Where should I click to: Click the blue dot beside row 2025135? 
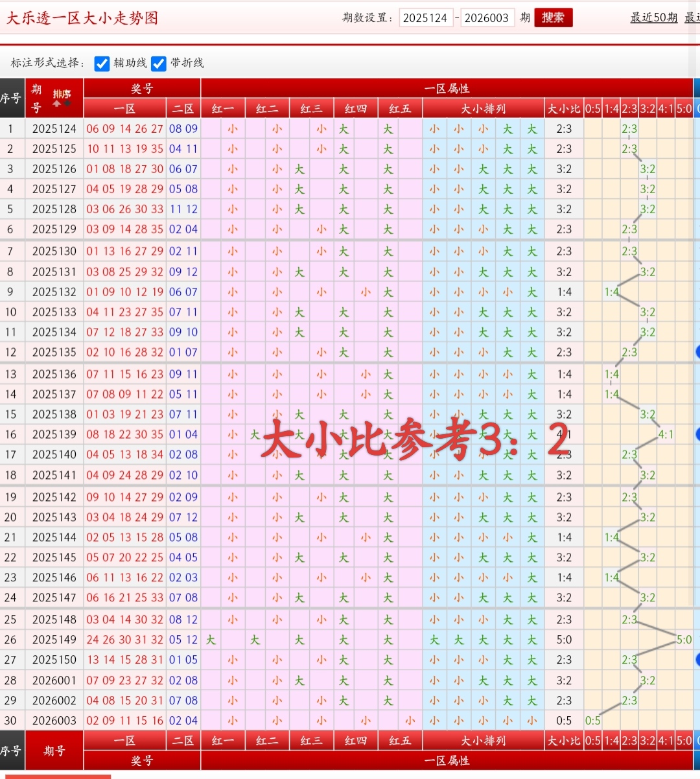tap(697, 352)
